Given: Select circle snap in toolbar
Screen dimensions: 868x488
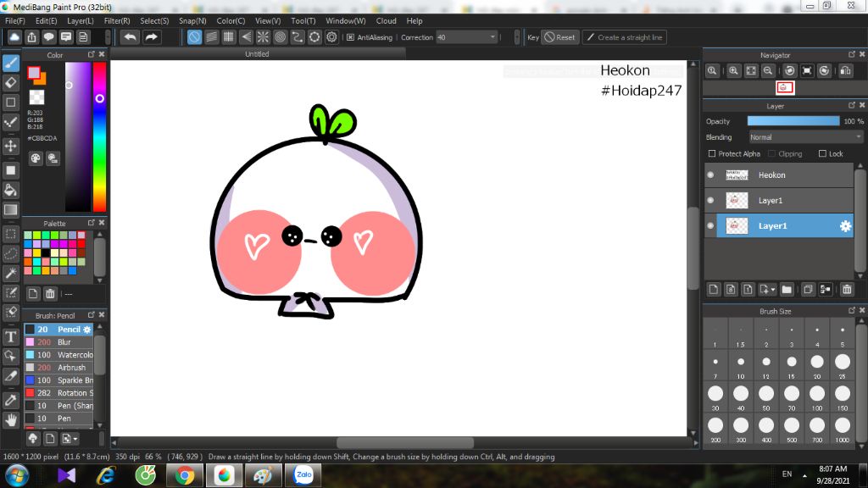Looking at the screenshot, I should tap(280, 37).
